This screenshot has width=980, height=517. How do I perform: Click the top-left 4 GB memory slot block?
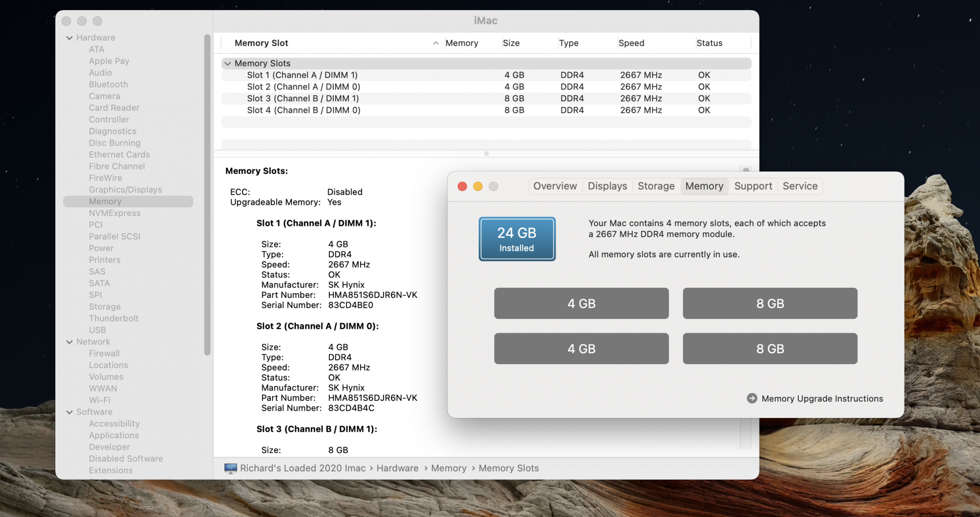(582, 303)
